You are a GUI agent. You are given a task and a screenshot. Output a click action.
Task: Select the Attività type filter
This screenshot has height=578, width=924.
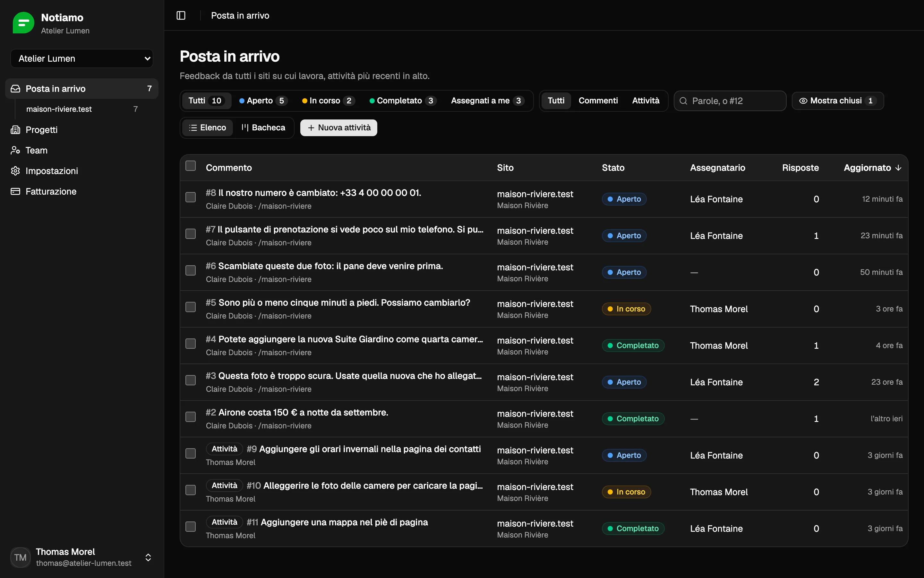tap(646, 101)
